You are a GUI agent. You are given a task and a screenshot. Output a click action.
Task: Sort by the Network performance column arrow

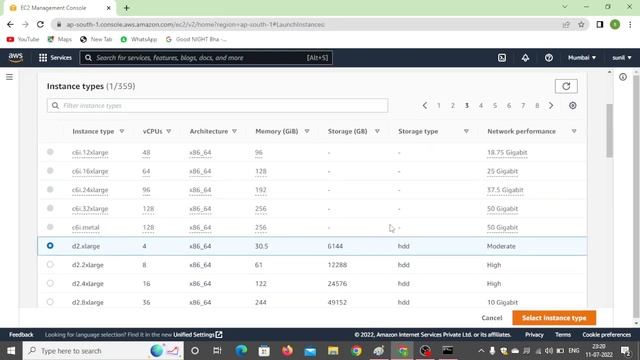point(574,131)
